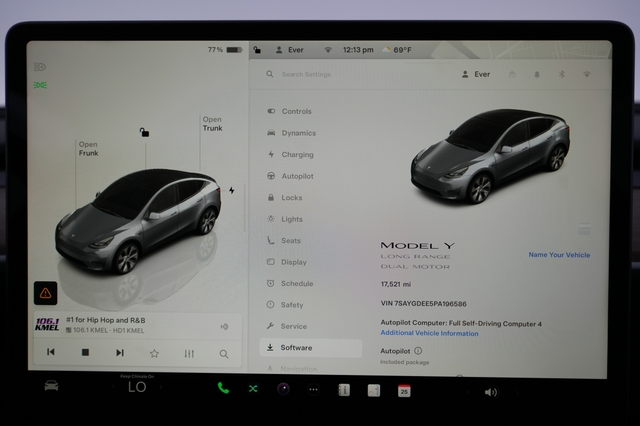
Task: Favorite the station with star icon
Action: point(154,353)
